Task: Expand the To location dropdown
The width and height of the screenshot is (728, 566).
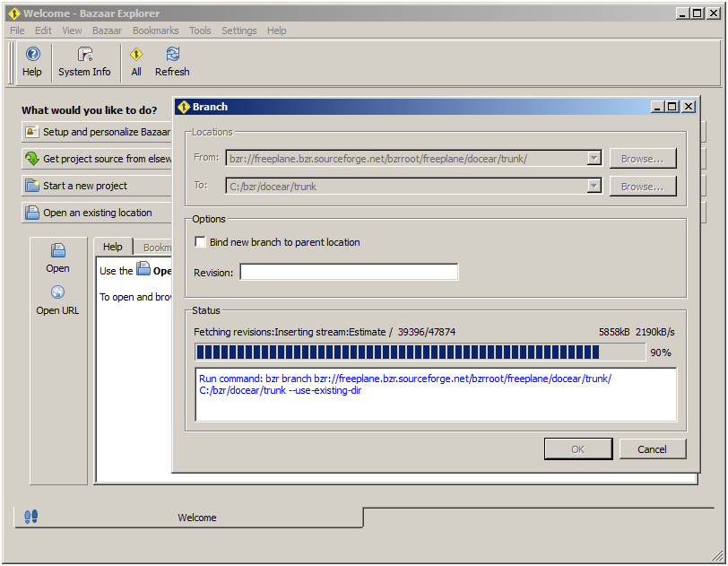Action: 594,187
